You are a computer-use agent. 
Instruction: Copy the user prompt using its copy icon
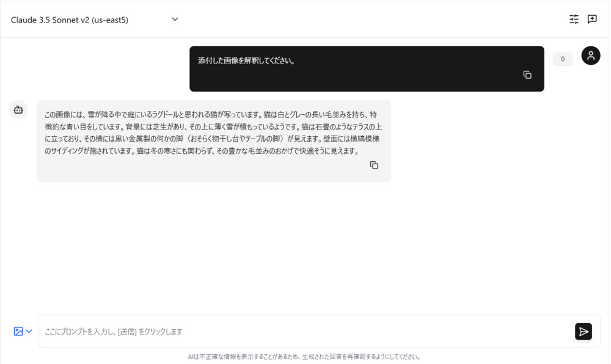(527, 74)
